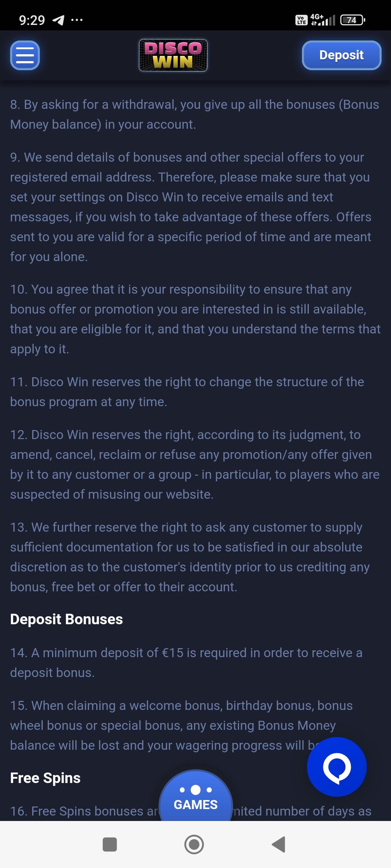
Task: Tap the Deposit Bonuses section heading
Action: point(67,619)
